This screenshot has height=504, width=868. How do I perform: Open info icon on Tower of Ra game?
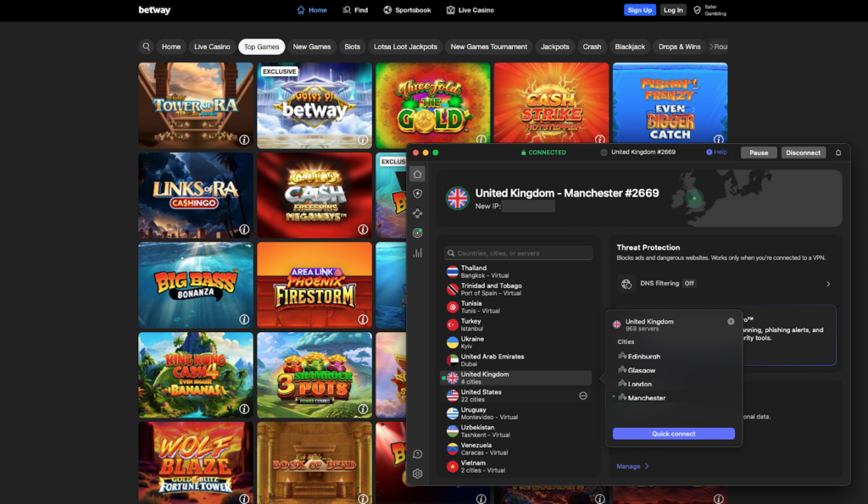[244, 140]
